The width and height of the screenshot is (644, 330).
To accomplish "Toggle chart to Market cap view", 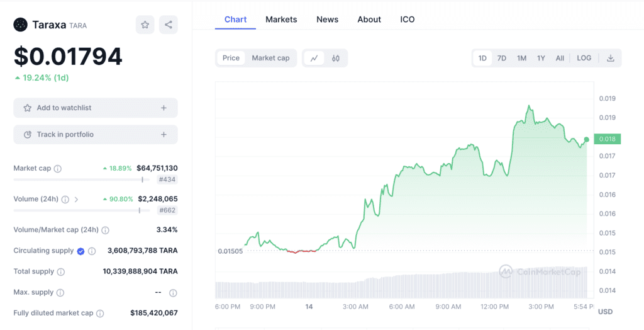I will tap(270, 58).
